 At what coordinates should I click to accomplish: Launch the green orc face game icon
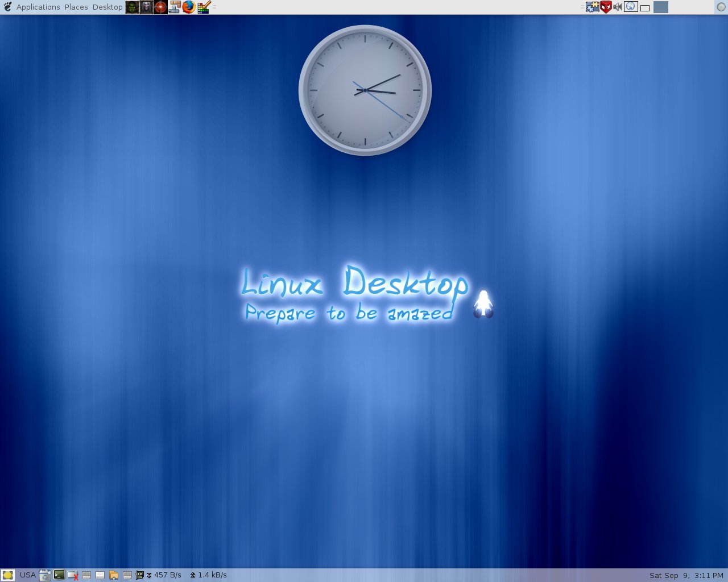(x=132, y=7)
